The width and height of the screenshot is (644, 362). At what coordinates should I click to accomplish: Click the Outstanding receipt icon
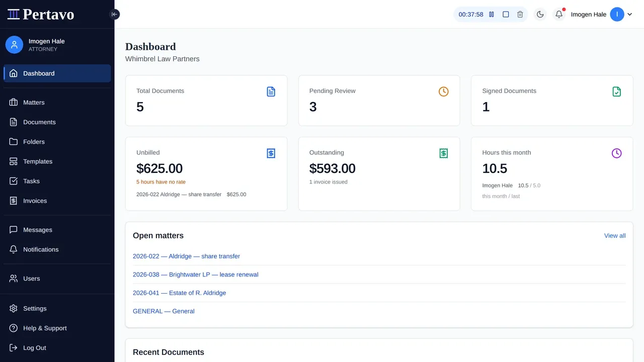[x=443, y=153]
